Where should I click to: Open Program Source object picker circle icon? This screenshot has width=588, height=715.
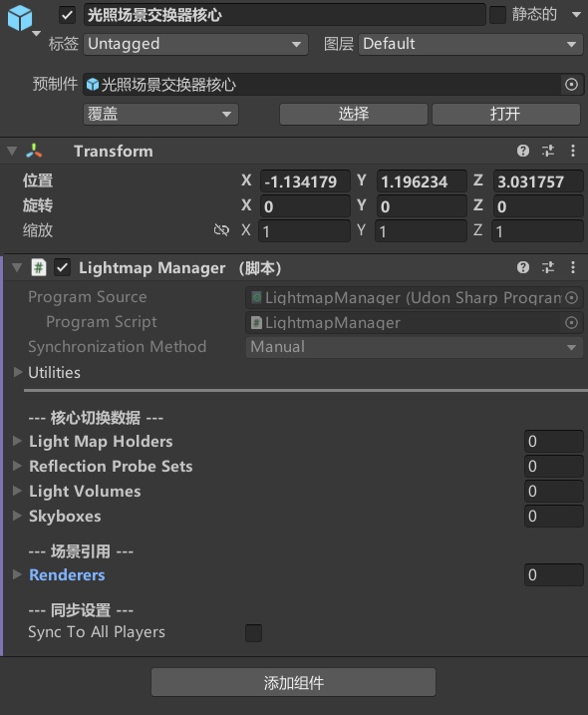click(571, 298)
